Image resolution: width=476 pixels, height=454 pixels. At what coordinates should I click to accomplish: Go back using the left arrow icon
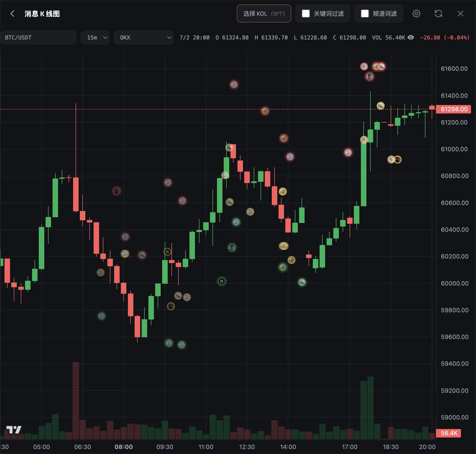click(12, 13)
